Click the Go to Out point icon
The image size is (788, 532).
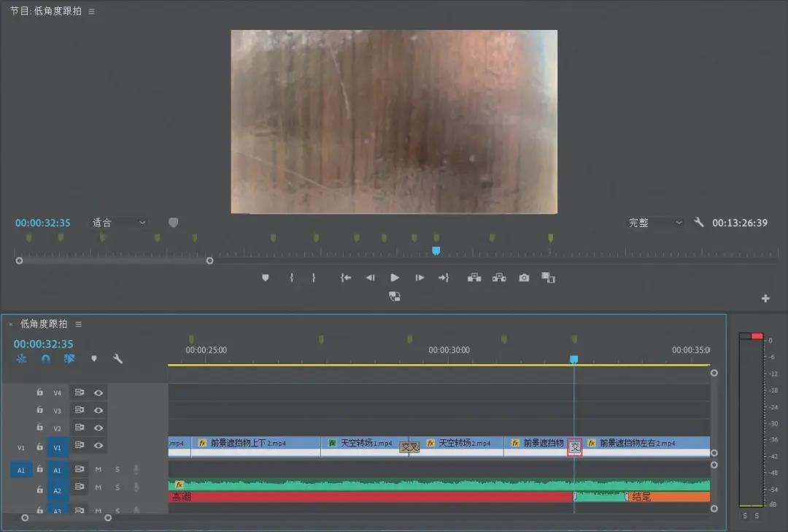pyautogui.click(x=444, y=277)
